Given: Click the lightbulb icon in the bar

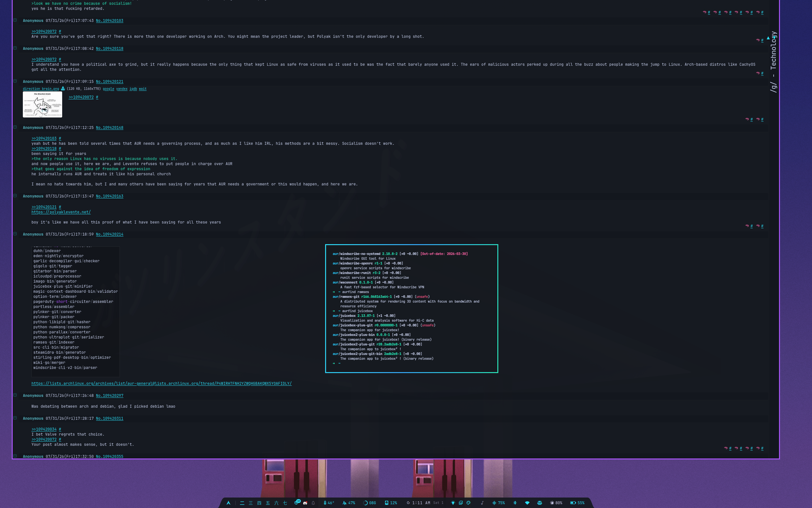Looking at the screenshot, I should tap(453, 503).
